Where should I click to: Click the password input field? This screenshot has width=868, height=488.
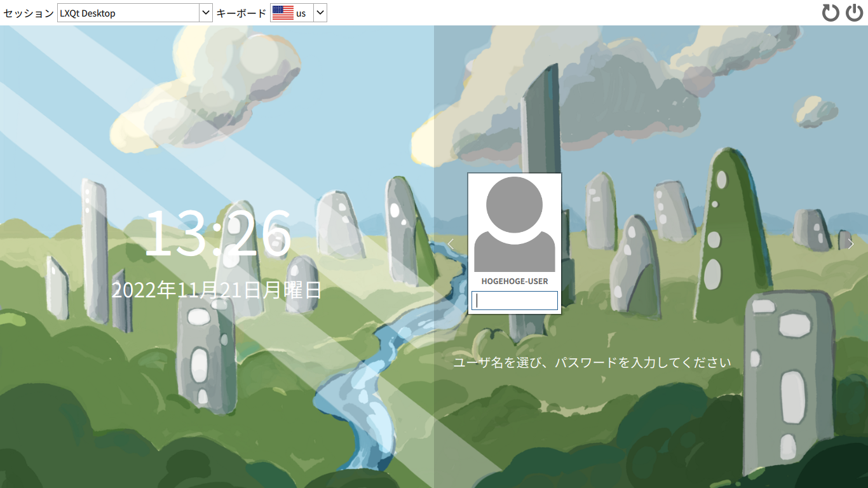click(515, 301)
